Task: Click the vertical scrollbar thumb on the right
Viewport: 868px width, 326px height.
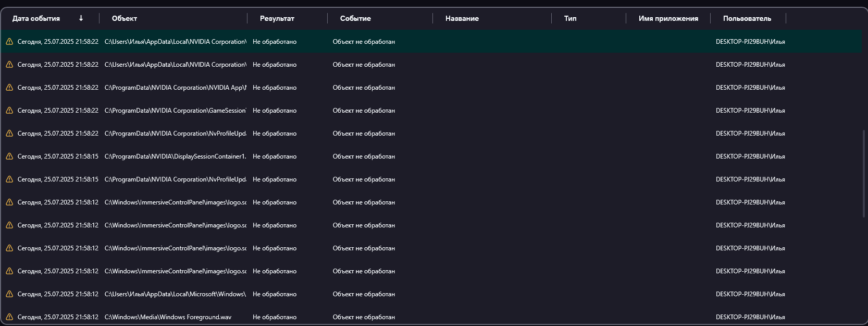Action: (864, 173)
